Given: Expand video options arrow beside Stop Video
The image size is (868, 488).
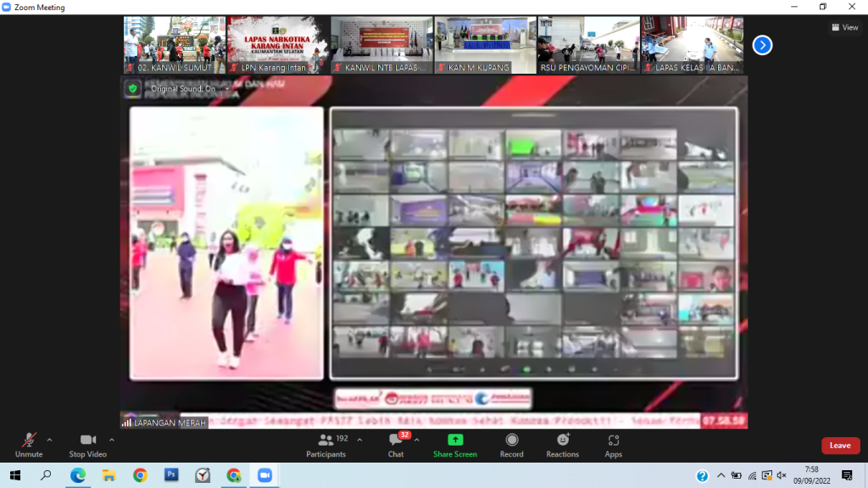Looking at the screenshot, I should point(112,440).
